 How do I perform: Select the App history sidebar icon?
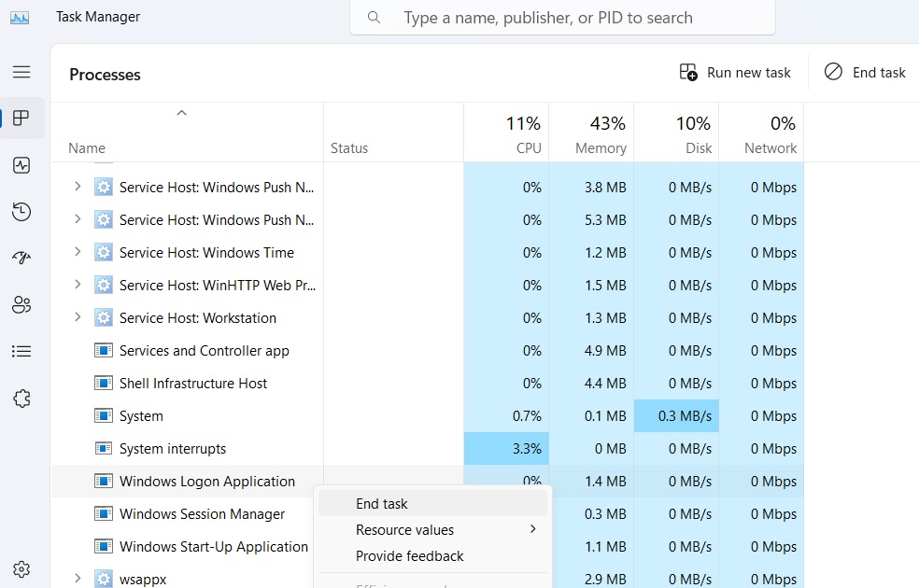coord(21,212)
